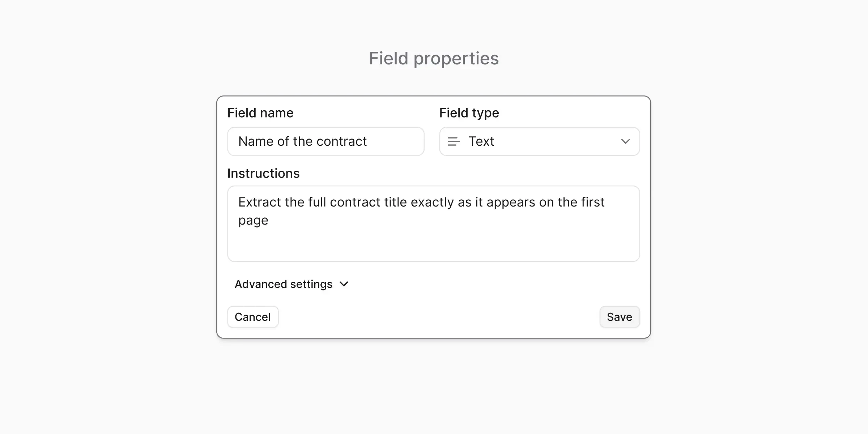The width and height of the screenshot is (868, 434).
Task: Click the Field name label
Action: coord(260,112)
